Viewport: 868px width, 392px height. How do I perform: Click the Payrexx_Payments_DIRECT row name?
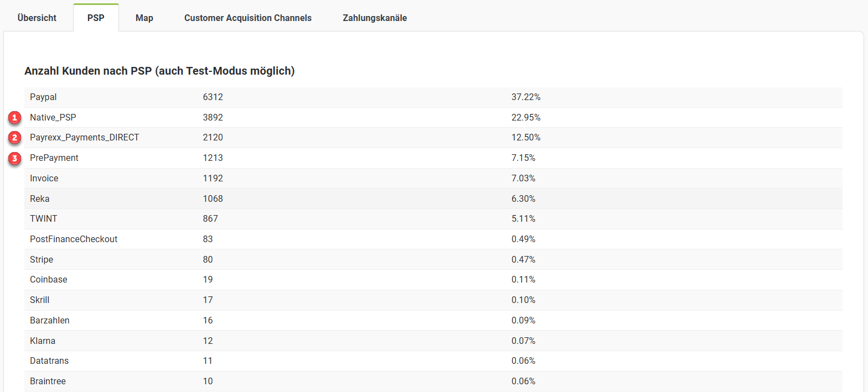pyautogui.click(x=85, y=137)
